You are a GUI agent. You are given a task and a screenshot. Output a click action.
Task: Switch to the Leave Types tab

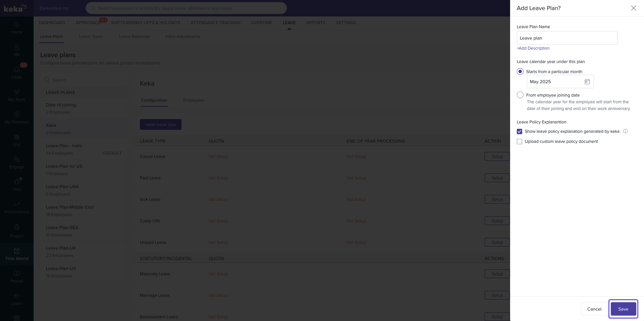point(91,37)
